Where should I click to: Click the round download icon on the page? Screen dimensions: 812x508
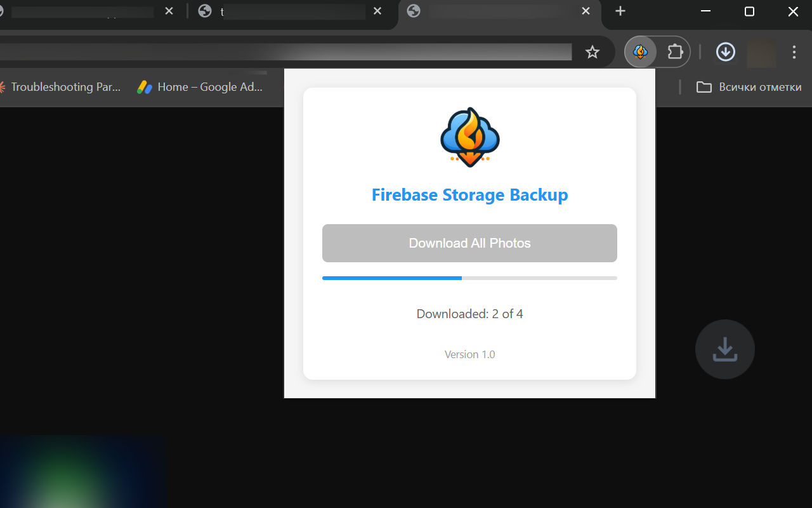point(725,349)
